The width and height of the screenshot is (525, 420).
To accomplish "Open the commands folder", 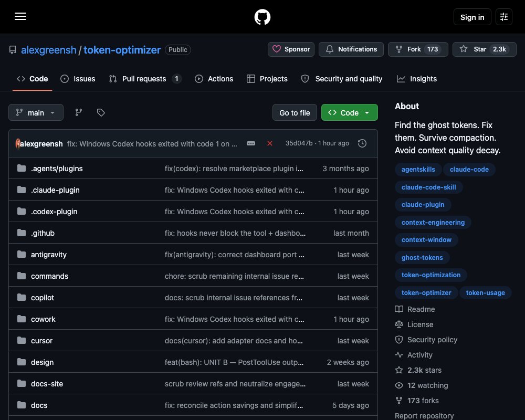I will coord(49,276).
